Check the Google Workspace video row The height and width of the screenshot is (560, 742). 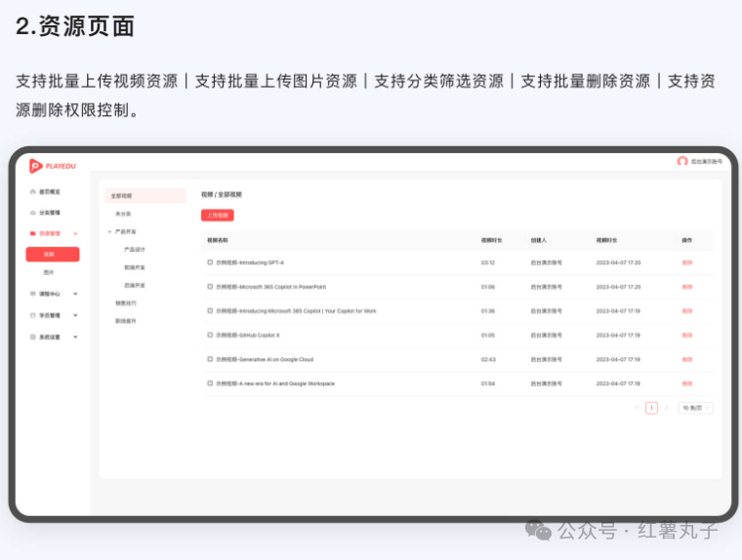(x=210, y=383)
